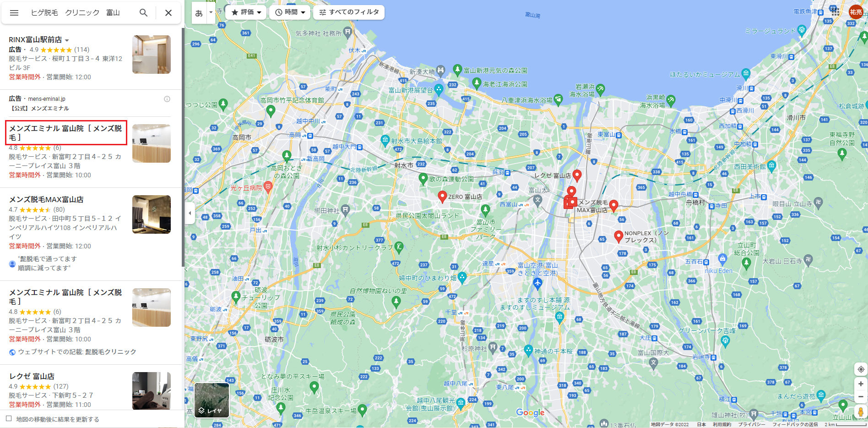Open the 【公式】メンズエミナル ad link
The image size is (868, 428).
[39, 109]
